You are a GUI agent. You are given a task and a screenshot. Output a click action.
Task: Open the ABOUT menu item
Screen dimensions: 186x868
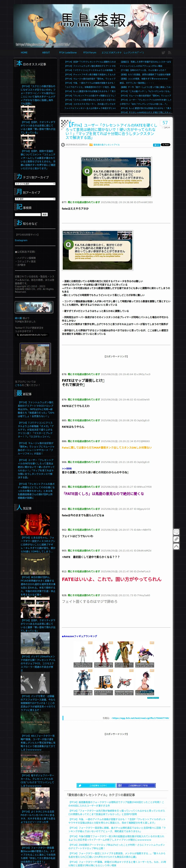46,53
